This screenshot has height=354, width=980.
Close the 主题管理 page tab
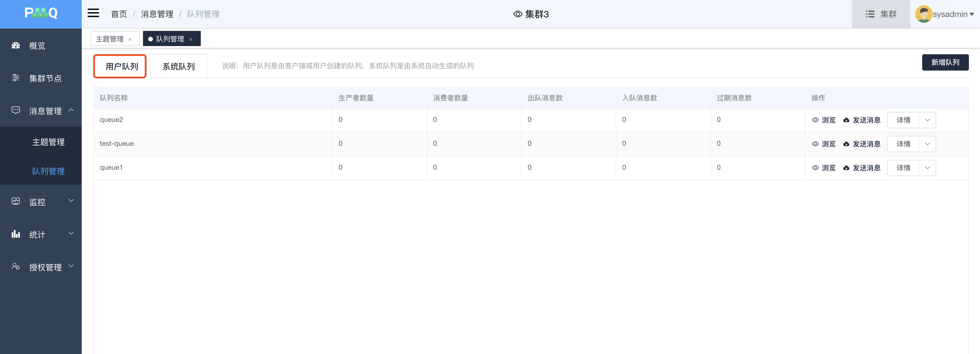pos(130,40)
